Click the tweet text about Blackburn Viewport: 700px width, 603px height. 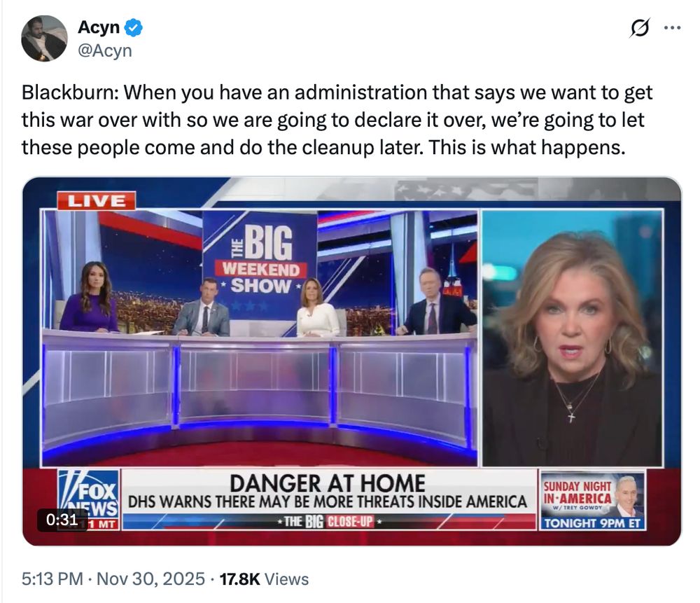coord(337,120)
